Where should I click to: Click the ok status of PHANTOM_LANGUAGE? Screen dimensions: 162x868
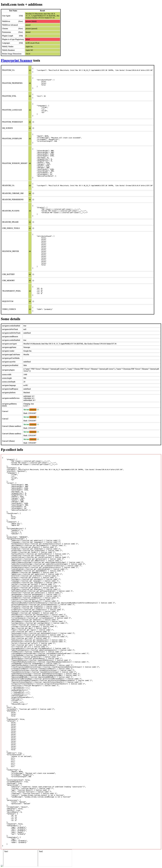[x=30, y=110]
